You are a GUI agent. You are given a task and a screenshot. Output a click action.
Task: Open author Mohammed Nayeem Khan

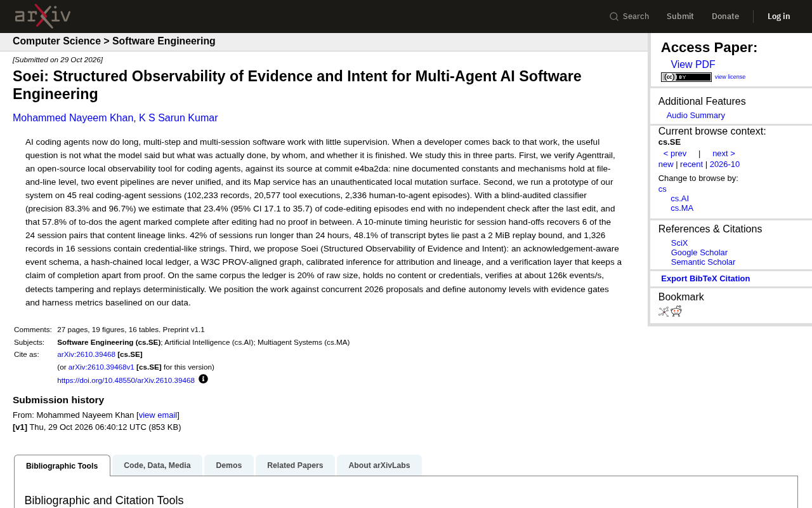click(73, 118)
